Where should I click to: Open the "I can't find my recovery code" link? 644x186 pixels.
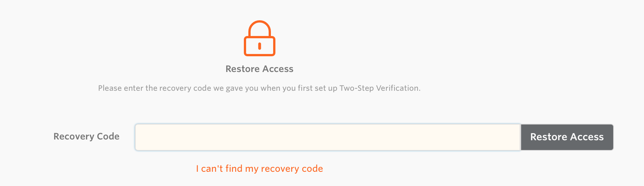(x=259, y=169)
